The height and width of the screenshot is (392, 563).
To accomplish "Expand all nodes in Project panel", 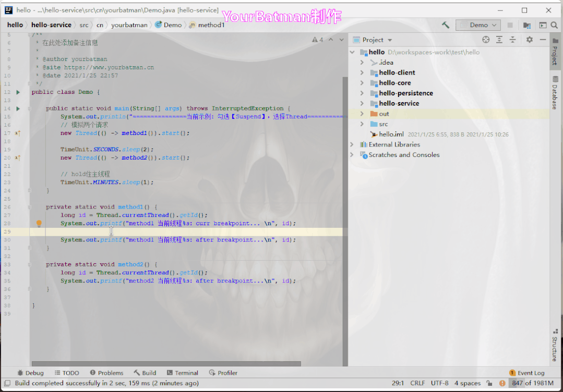I will [499, 40].
